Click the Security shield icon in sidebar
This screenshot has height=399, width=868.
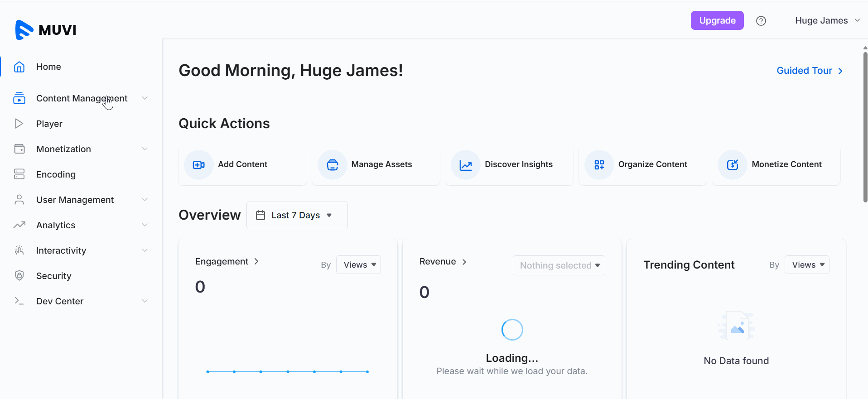19,276
